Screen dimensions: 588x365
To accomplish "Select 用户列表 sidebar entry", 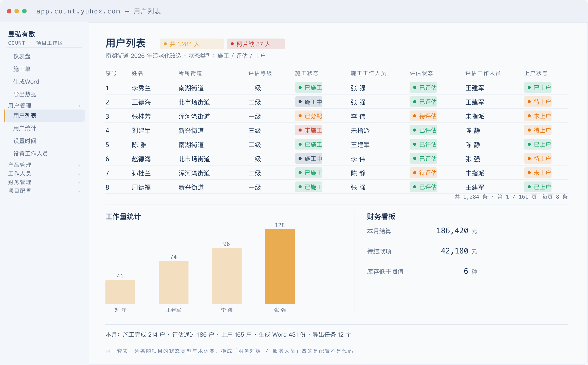I will 45,116.
